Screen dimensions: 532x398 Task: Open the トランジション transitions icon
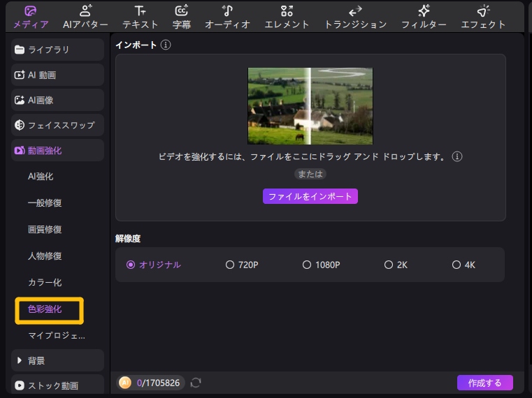pos(355,11)
